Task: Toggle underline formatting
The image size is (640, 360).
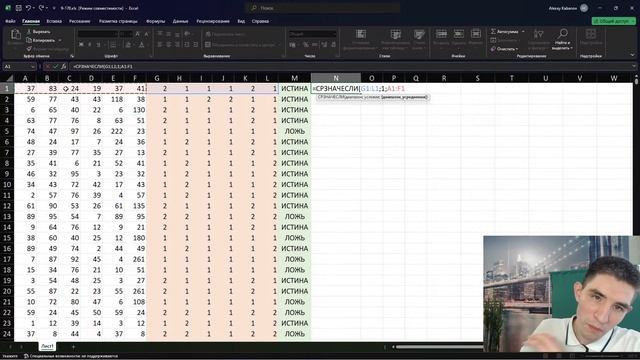Action: 98,44
